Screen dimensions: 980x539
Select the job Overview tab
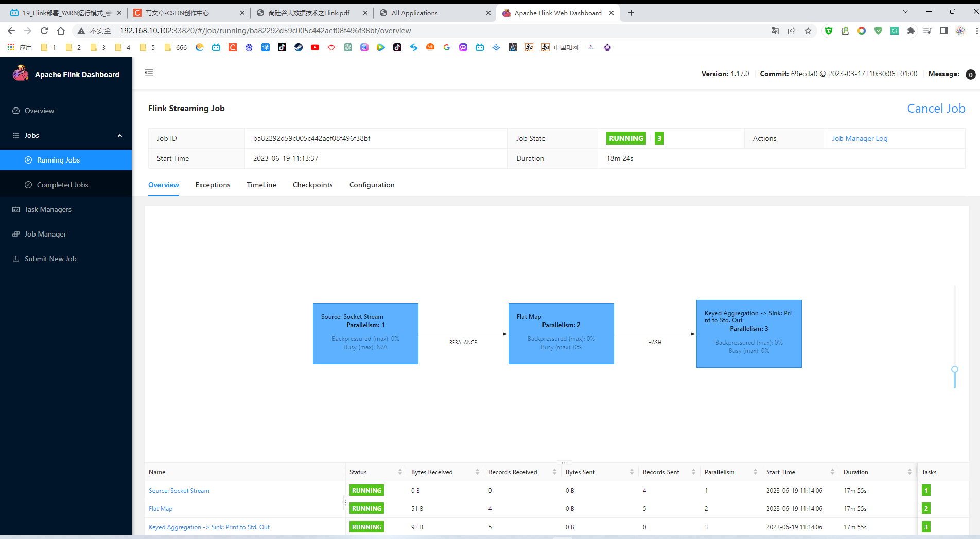click(164, 185)
